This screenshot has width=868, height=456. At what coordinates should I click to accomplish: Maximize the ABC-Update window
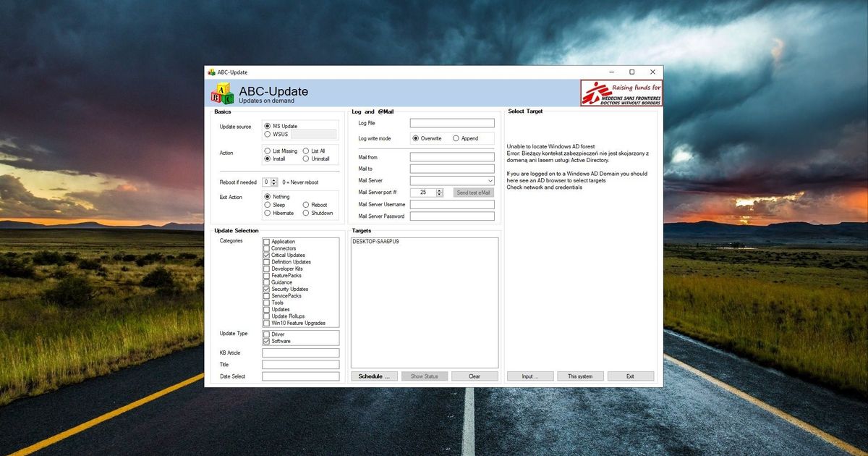click(631, 72)
